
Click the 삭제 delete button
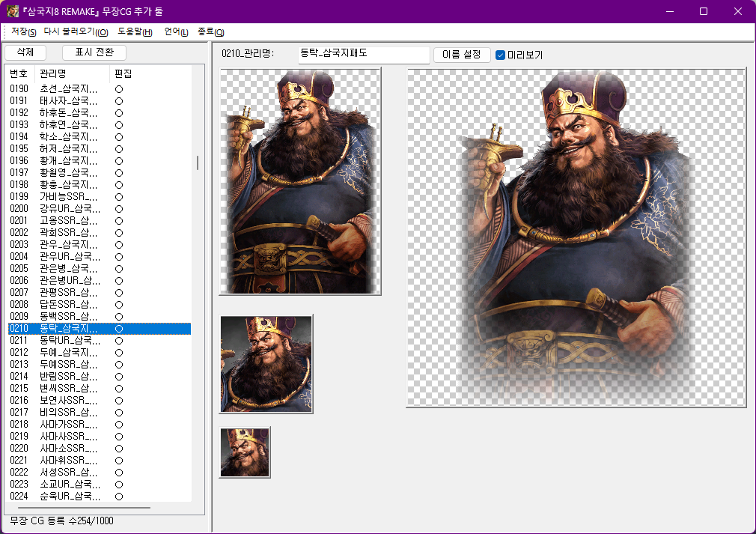click(x=25, y=52)
